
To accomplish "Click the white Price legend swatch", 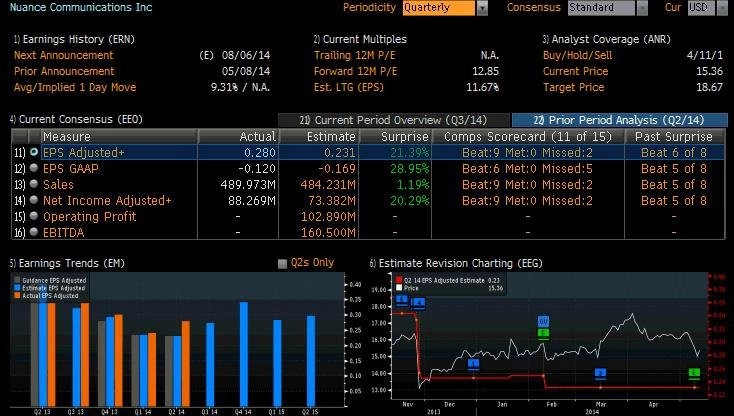I will point(399,288).
